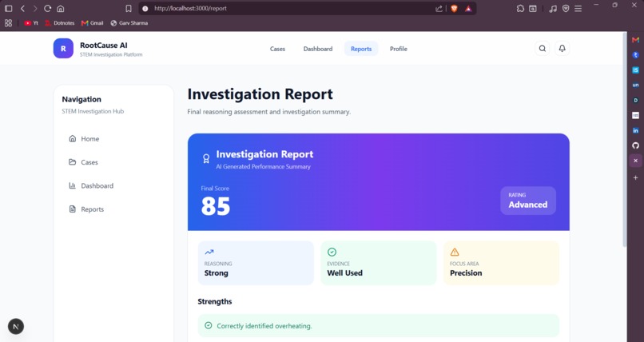Open the Cases tab in top navigation
The height and width of the screenshot is (342, 644).
point(277,49)
